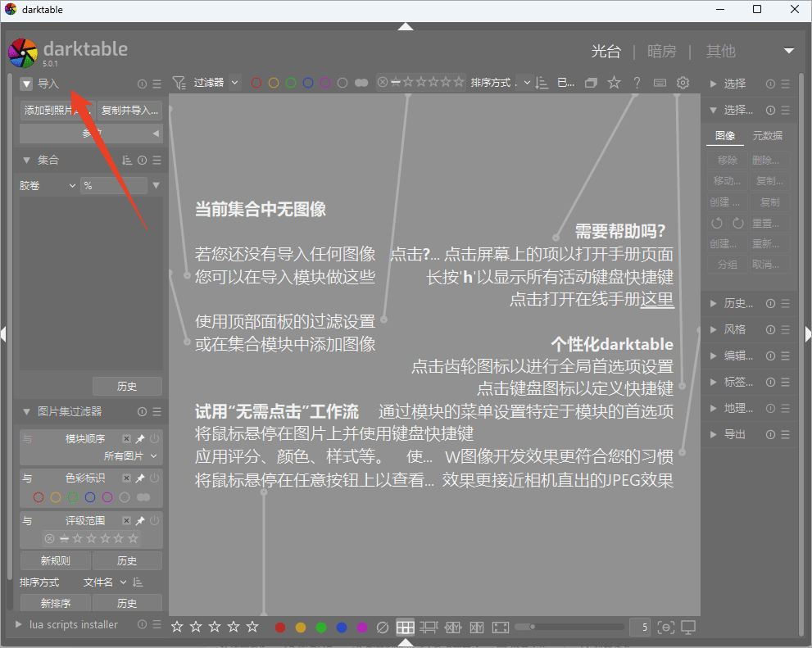Toggle the reject filter icon in bottom bar

[x=382, y=627]
